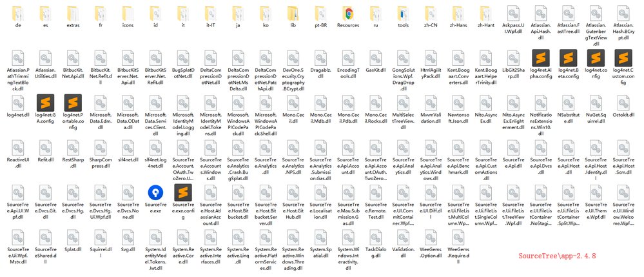Viewport: 644px width, 277px height.
Task: Open the Resources folder with Chrome icon
Action: [348, 14]
